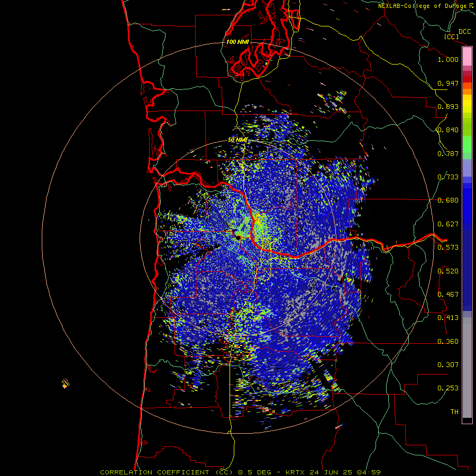This screenshot has height=476, width=476.
Task: Click the pink segment at color bar top
Action: (467, 56)
